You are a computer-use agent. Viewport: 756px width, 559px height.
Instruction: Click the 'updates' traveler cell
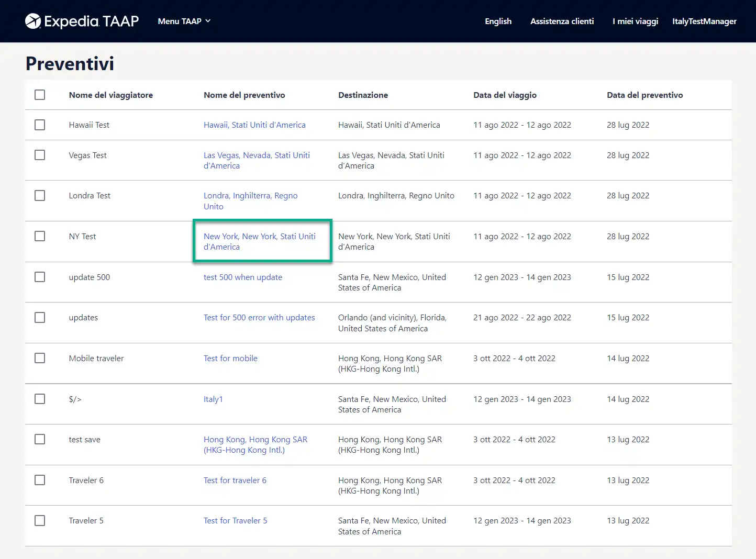pos(83,317)
